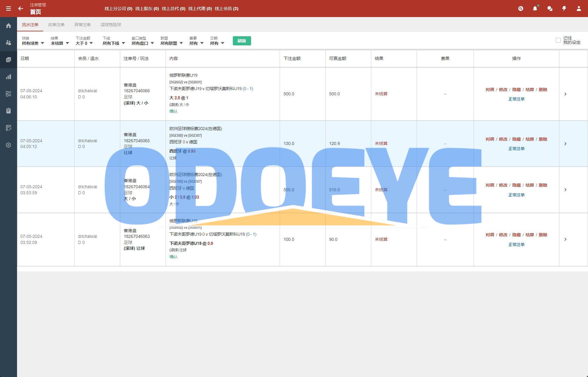Click 删除 for bet 18267046064
The image size is (588, 377).
point(543,185)
